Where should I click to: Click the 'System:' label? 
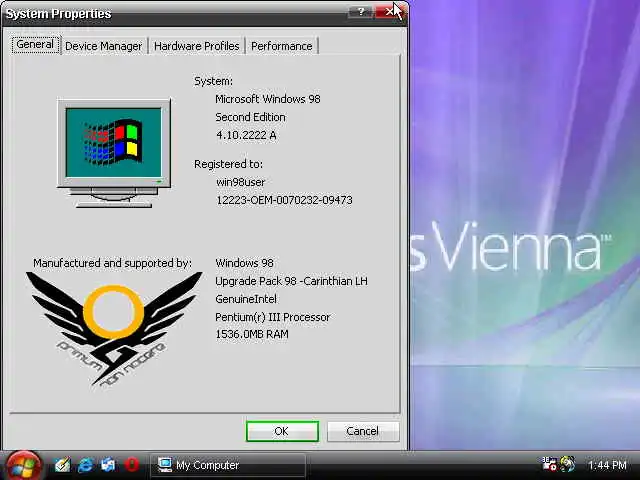pos(213,81)
